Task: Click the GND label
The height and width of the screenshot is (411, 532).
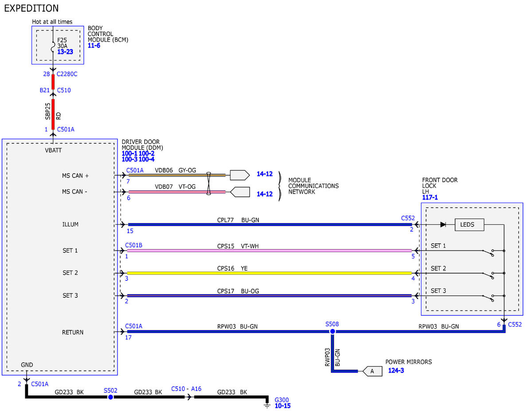Action: (x=27, y=365)
